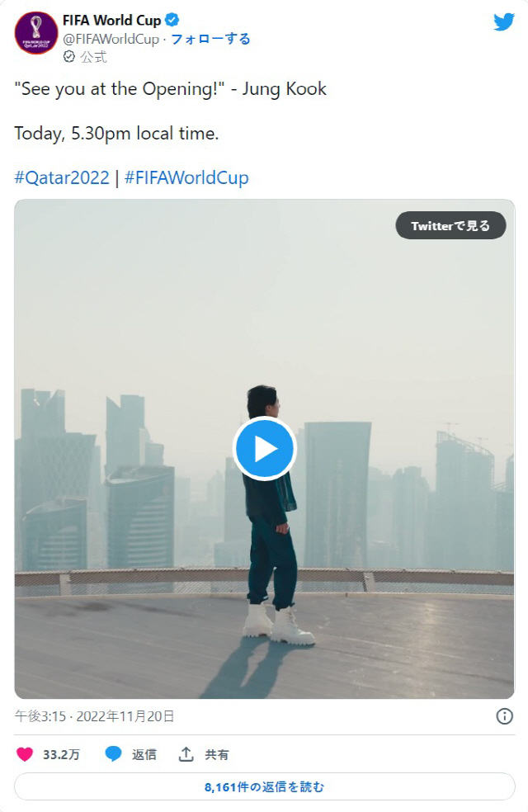The height and width of the screenshot is (812, 528).
Task: Click the reply speech bubble icon
Action: coord(113,754)
